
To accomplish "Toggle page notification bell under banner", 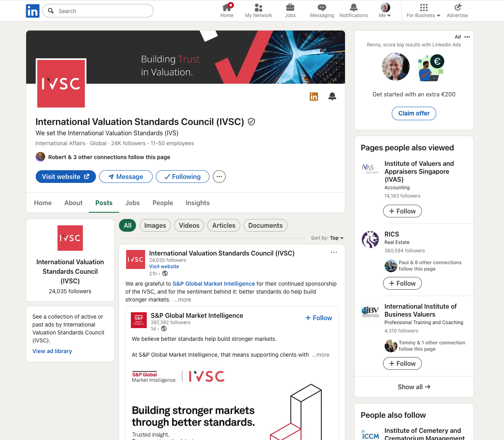I will 332,96.
